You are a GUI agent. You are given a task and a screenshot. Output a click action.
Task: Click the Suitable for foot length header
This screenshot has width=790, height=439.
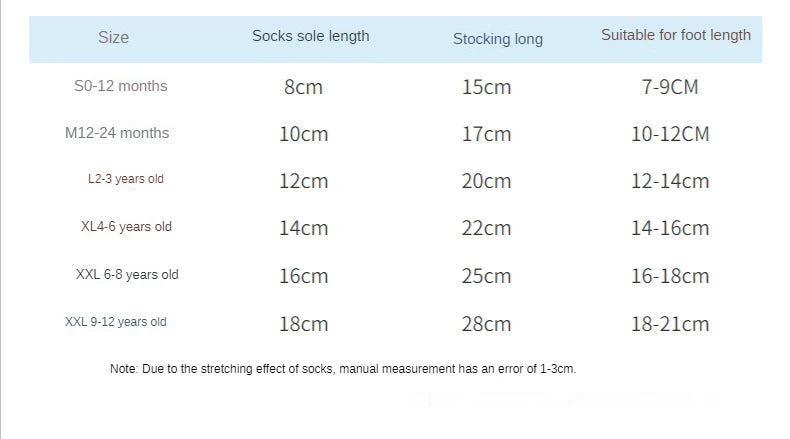point(676,35)
